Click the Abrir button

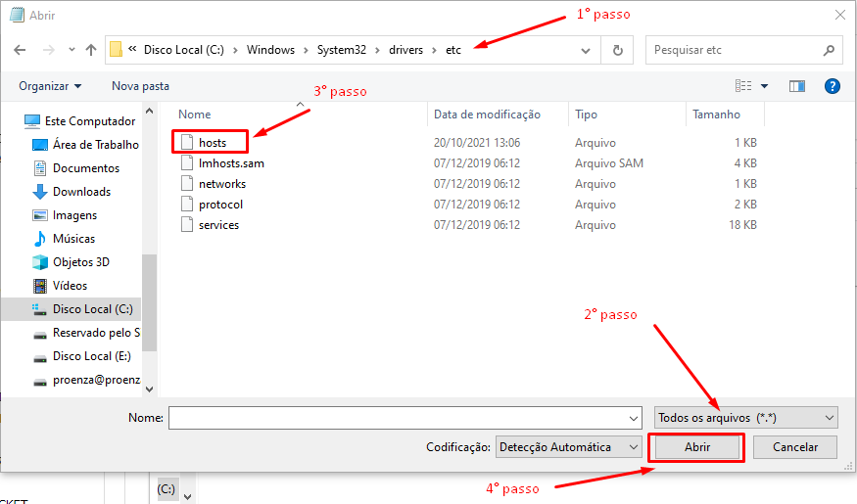pyautogui.click(x=696, y=447)
